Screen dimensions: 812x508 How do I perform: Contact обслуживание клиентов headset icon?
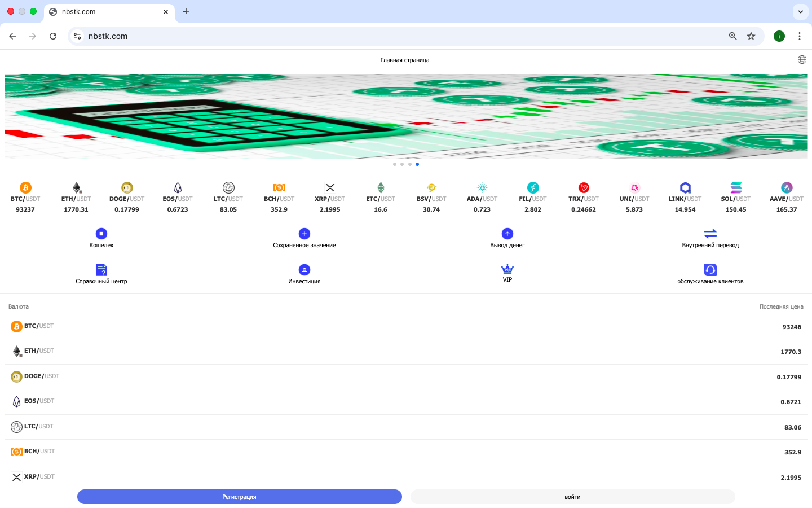710,270
